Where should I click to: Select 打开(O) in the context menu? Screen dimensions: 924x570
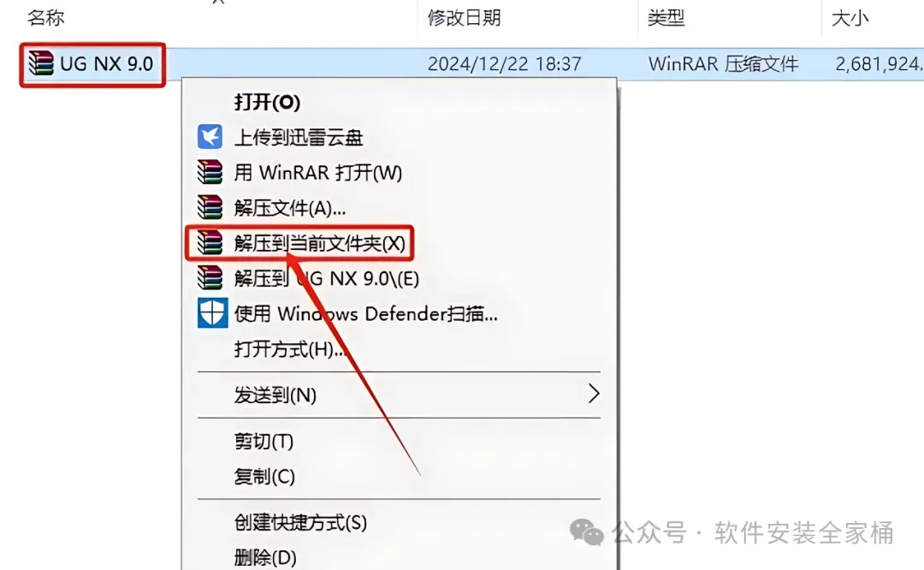[268, 102]
